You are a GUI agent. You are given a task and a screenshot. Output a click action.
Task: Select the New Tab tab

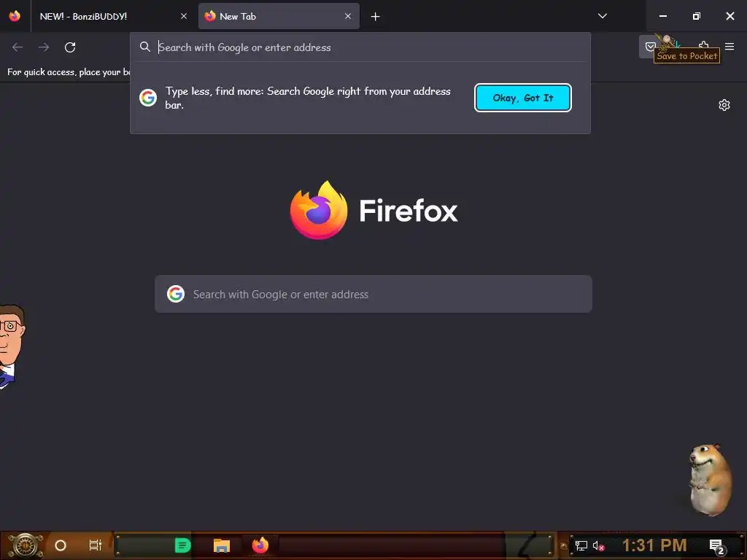tap(279, 16)
